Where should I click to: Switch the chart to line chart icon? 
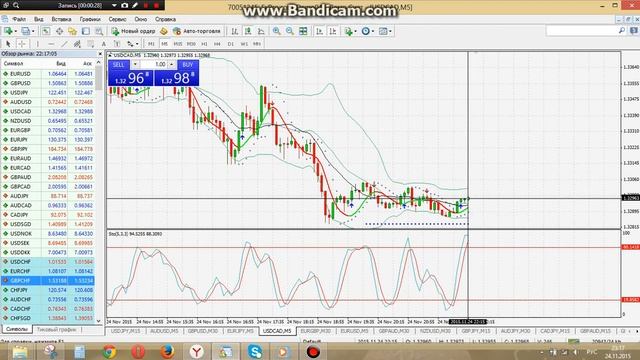[x=261, y=31]
